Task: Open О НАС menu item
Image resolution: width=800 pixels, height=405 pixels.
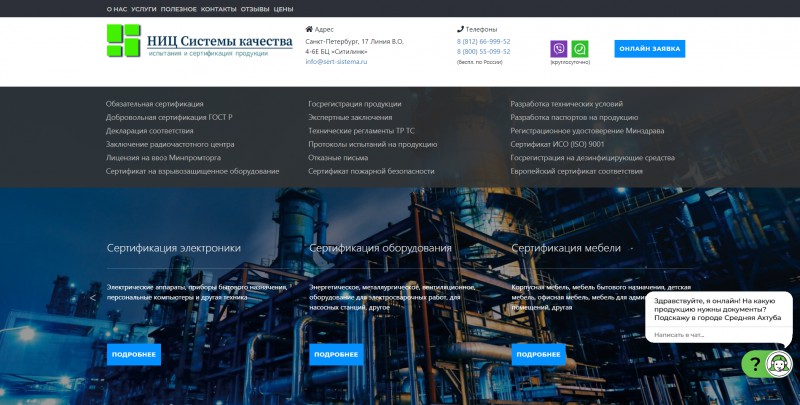Action: [117, 9]
